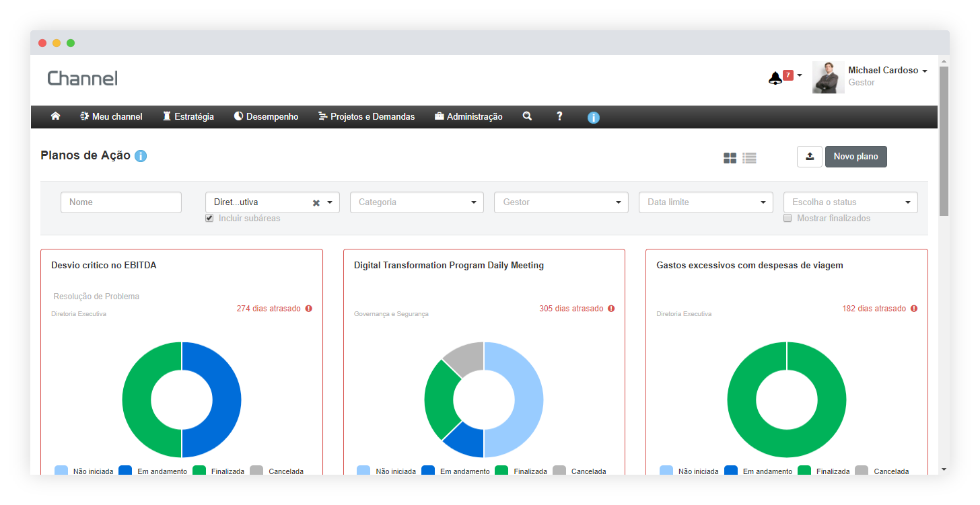
Task: Click the blue info icon in navigation bar
Action: pos(593,118)
